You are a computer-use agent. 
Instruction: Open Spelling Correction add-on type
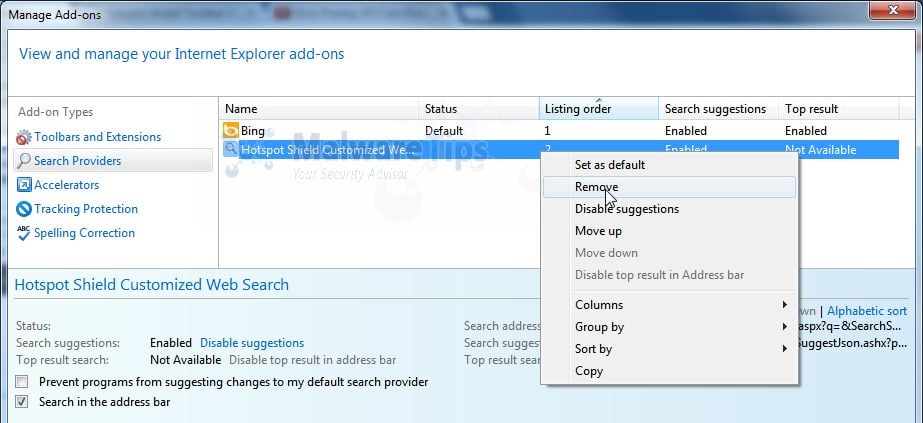pyautogui.click(x=84, y=233)
